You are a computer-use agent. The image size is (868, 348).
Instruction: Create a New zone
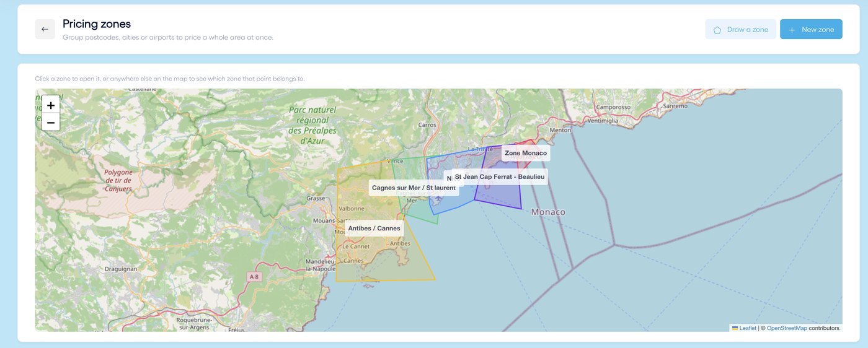[x=811, y=29]
